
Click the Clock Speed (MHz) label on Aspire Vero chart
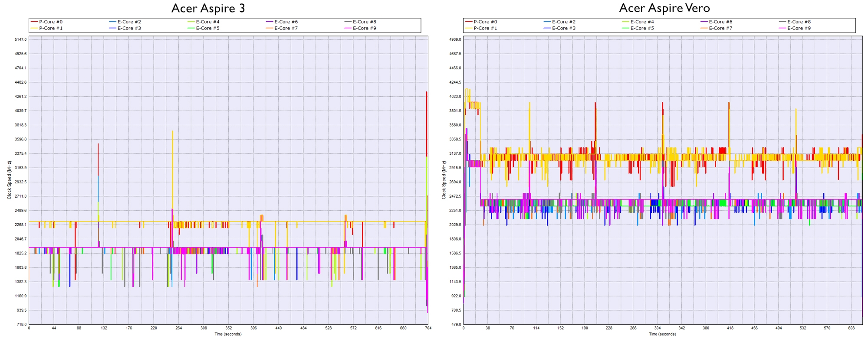[444, 180]
